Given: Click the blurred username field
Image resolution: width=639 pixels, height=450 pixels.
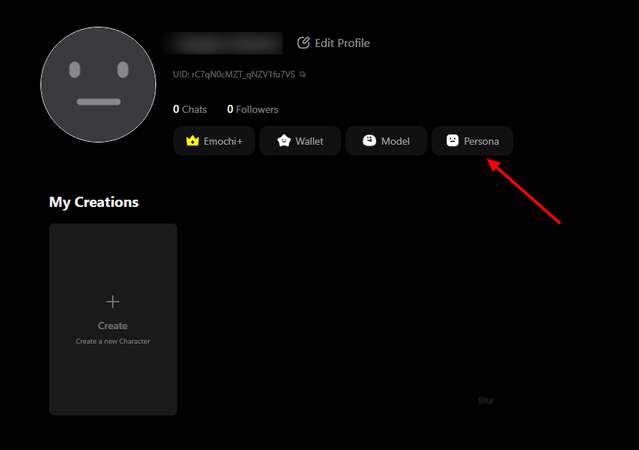Looking at the screenshot, I should click(228, 43).
